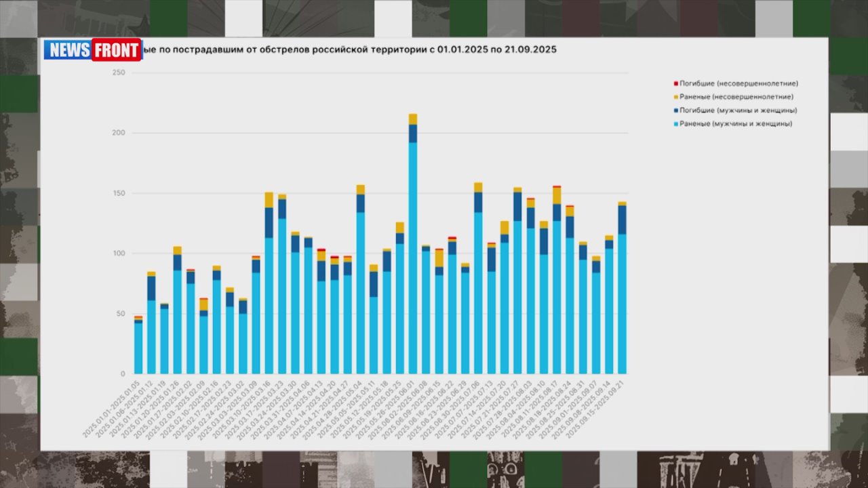The image size is (868, 488).
Task: Click the 50 label on the vertical axis
Action: pyautogui.click(x=121, y=314)
